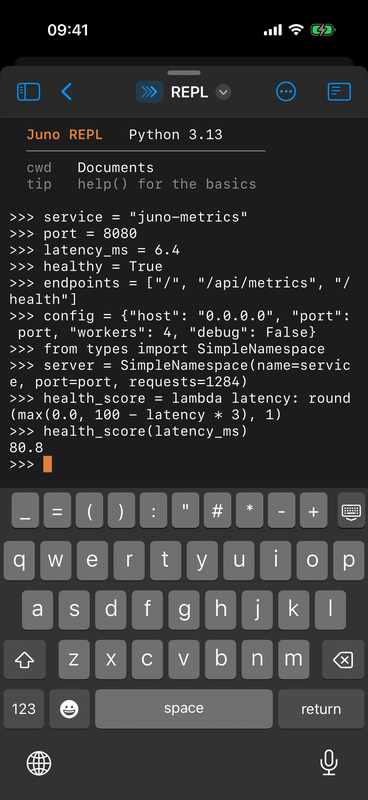
Task: Place the cursor at the REPL prompt
Action: [x=47, y=464]
